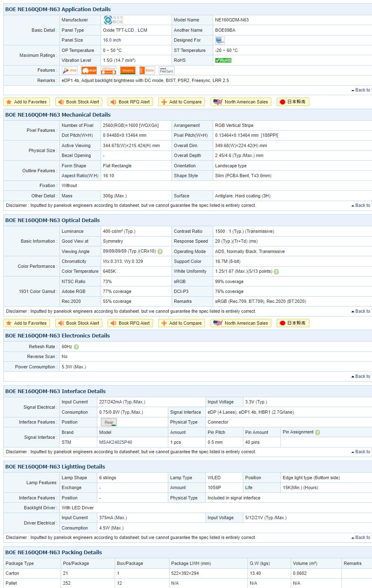
Task: Click Support Color value 16.7M (8-bit)
Action: [228, 262]
